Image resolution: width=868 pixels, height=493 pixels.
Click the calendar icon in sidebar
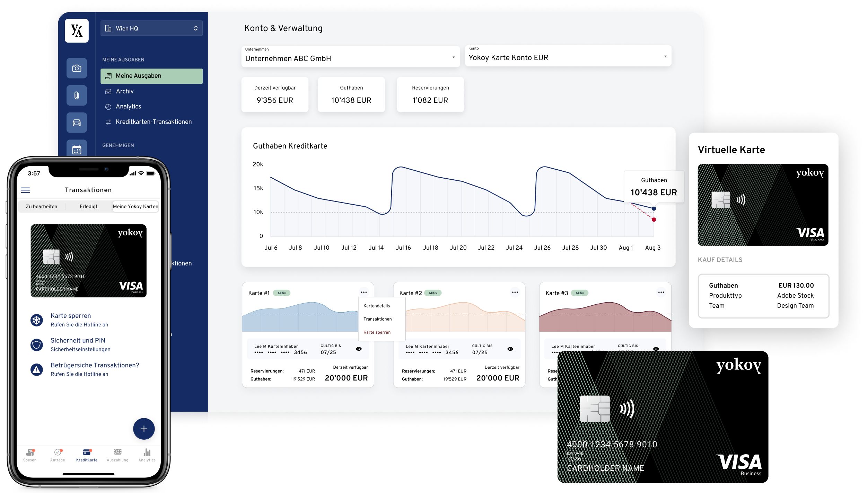tap(77, 150)
